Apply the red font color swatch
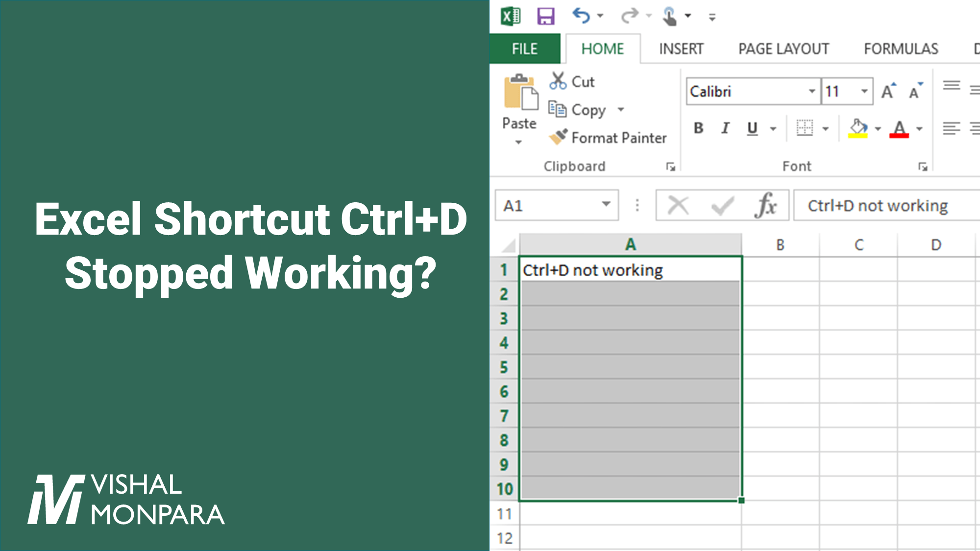This screenshot has width=980, height=551. coord(899,128)
